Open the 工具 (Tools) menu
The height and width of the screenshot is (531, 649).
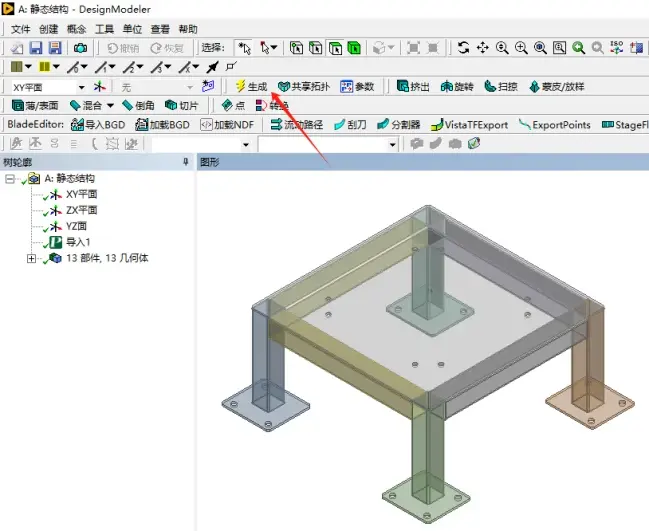[104, 29]
